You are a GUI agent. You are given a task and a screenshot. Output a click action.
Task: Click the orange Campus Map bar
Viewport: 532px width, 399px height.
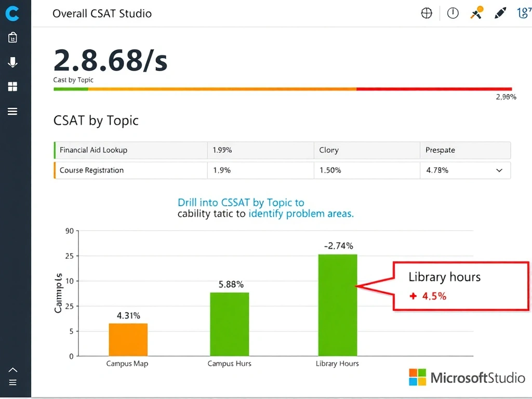[128, 340]
